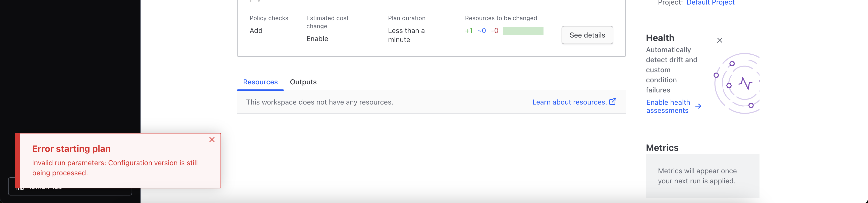Click Enable health assessments link
The image size is (868, 203).
(668, 106)
